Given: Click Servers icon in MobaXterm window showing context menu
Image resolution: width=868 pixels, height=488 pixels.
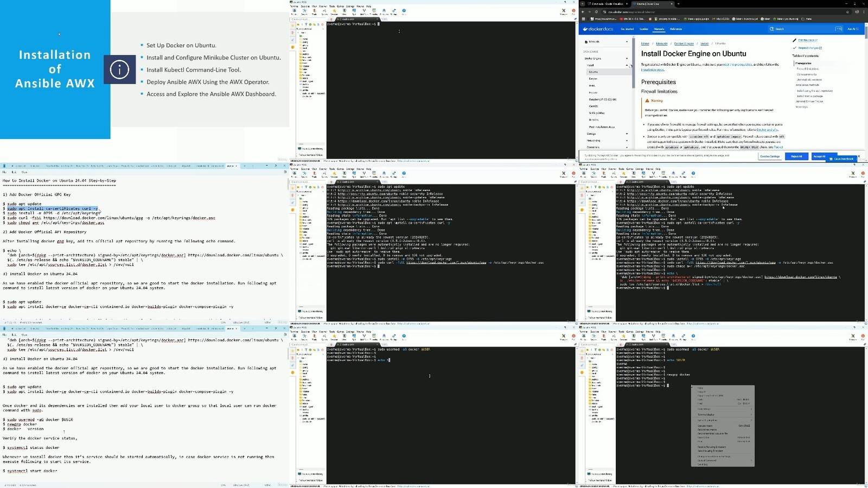Looking at the screenshot, I should (593, 337).
